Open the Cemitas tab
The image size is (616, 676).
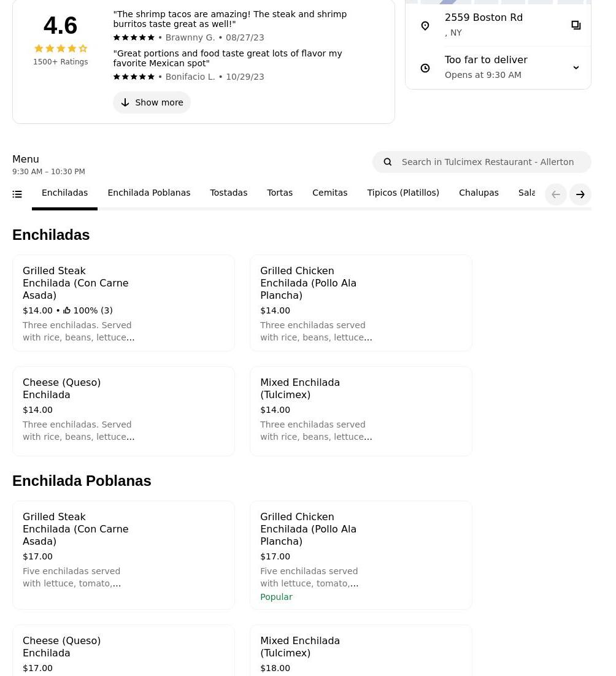[329, 193]
